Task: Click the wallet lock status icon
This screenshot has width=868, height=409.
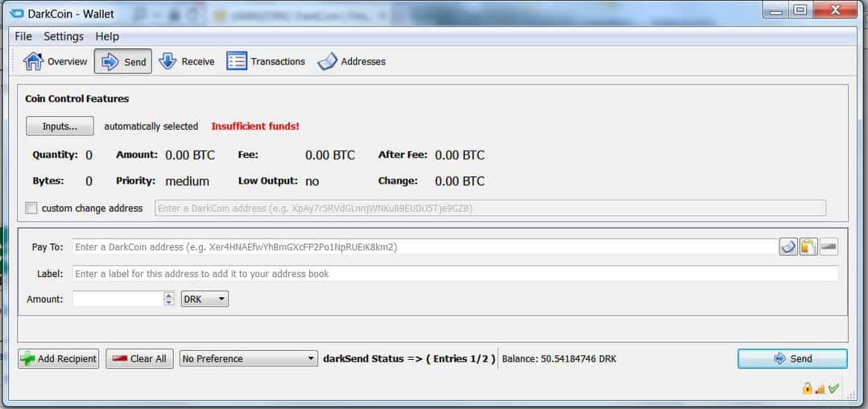Action: (x=807, y=389)
